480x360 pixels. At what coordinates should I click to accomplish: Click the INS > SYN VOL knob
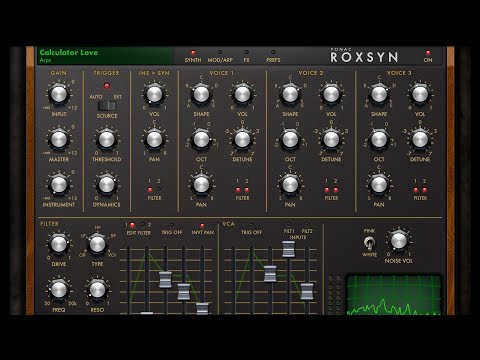tap(154, 94)
